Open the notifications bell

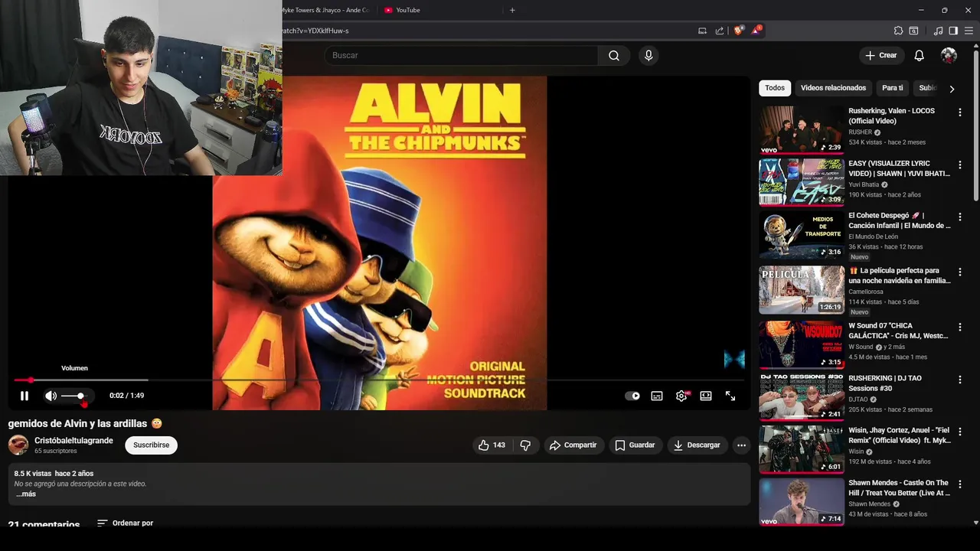pos(919,55)
